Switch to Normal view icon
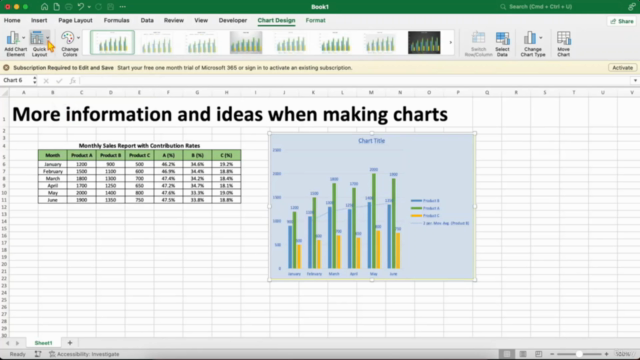The width and height of the screenshot is (640, 360). pos(507,354)
